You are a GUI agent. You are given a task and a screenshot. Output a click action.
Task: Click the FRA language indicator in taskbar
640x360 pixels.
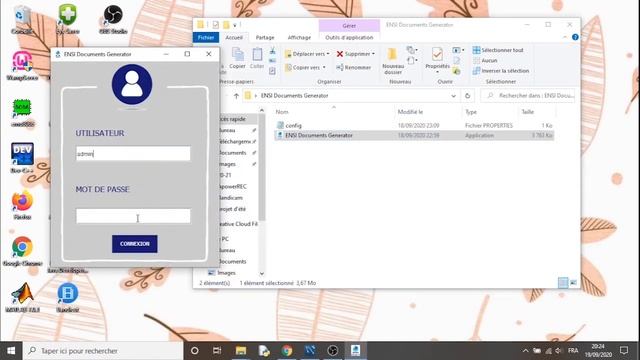[x=573, y=351]
